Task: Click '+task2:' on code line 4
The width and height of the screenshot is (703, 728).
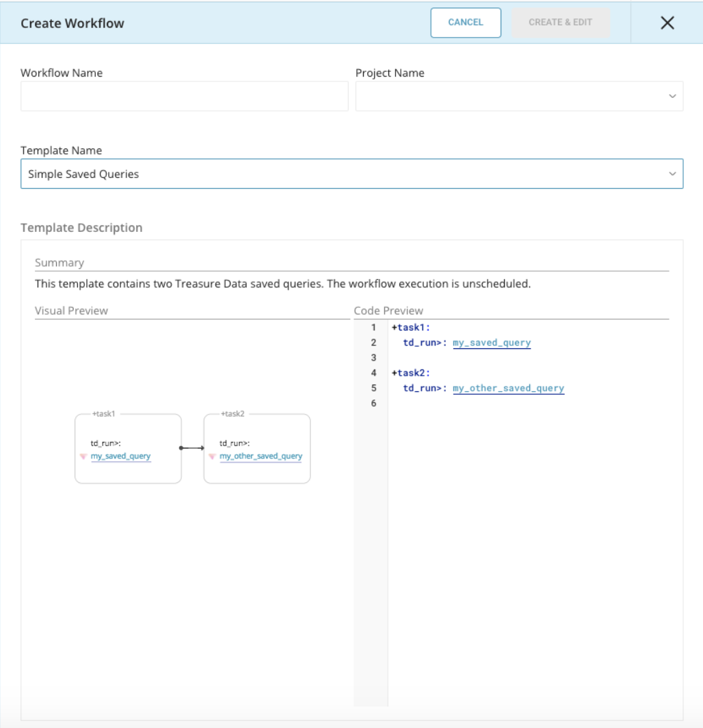Action: click(x=411, y=373)
